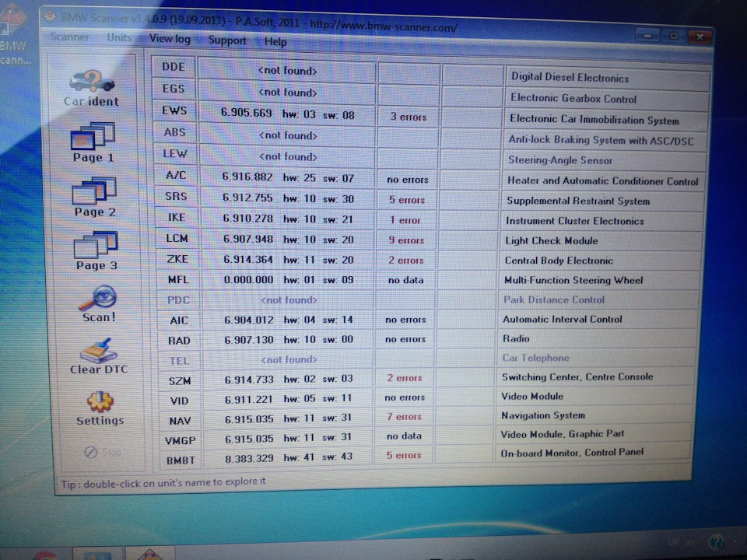Click 'Digital Diesel Electronics' description
Viewport: 747px width, 560px height.
pyautogui.click(x=570, y=78)
